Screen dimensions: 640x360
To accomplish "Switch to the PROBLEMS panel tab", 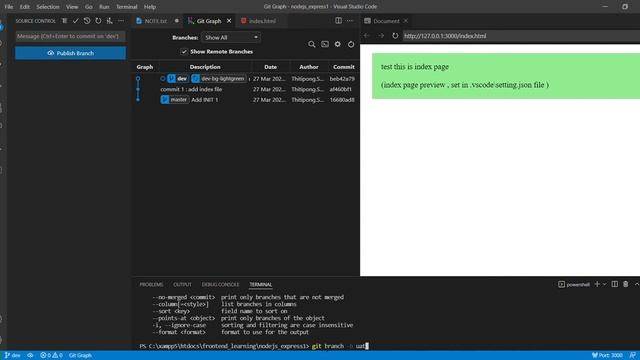I will pyautogui.click(x=151, y=284).
